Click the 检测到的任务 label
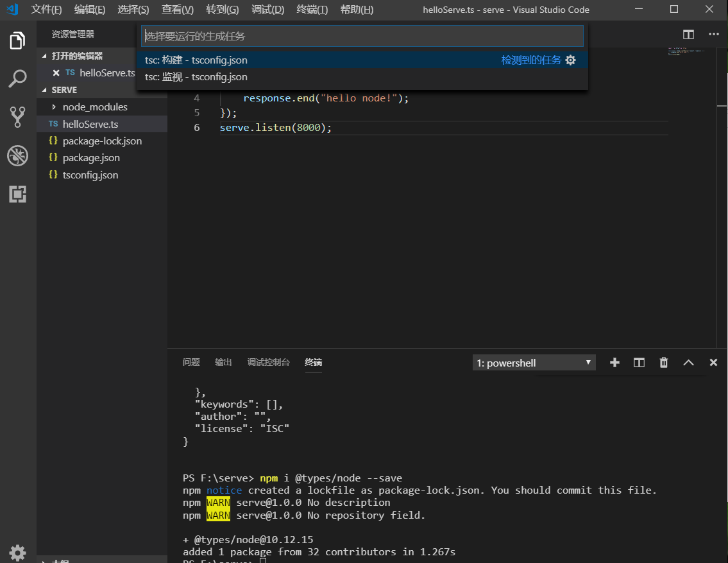Image resolution: width=728 pixels, height=563 pixels. (x=531, y=60)
